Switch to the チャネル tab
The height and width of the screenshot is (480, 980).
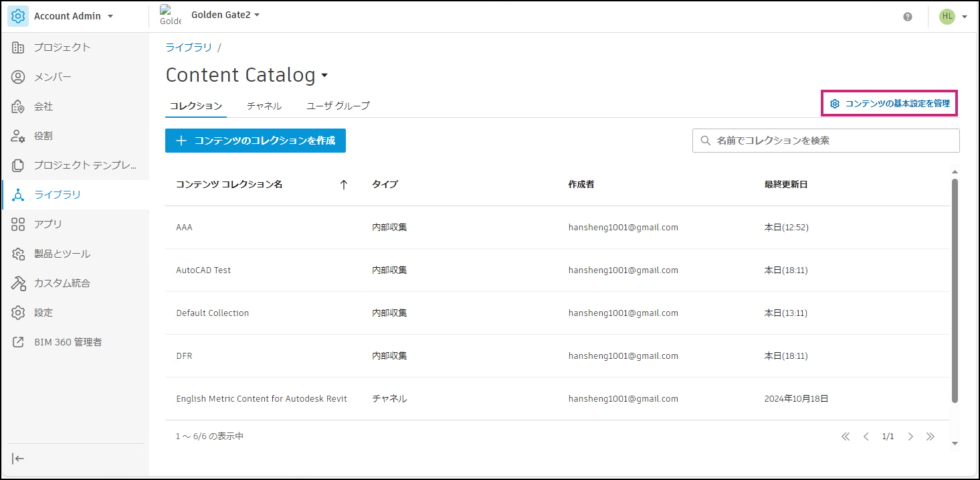(264, 106)
